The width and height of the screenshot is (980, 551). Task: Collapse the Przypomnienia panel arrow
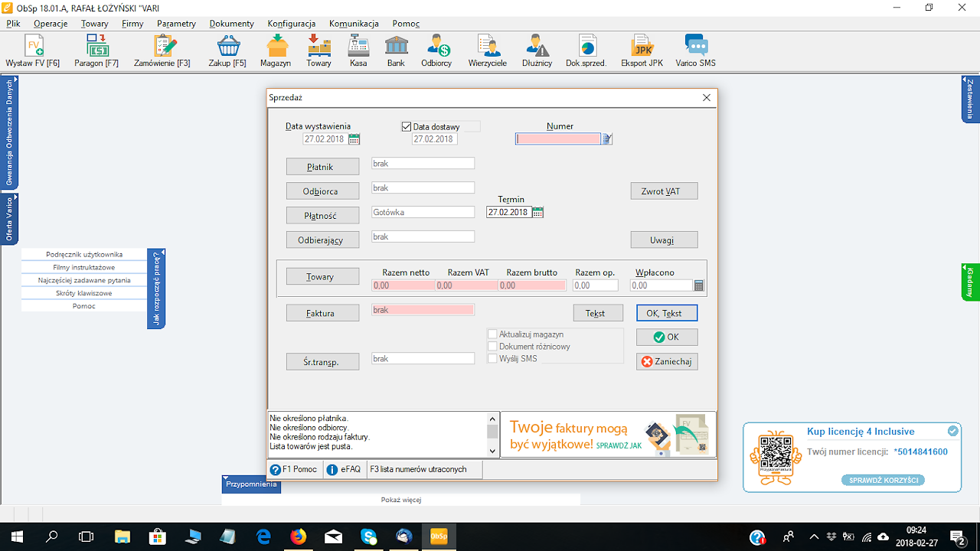coord(226,478)
